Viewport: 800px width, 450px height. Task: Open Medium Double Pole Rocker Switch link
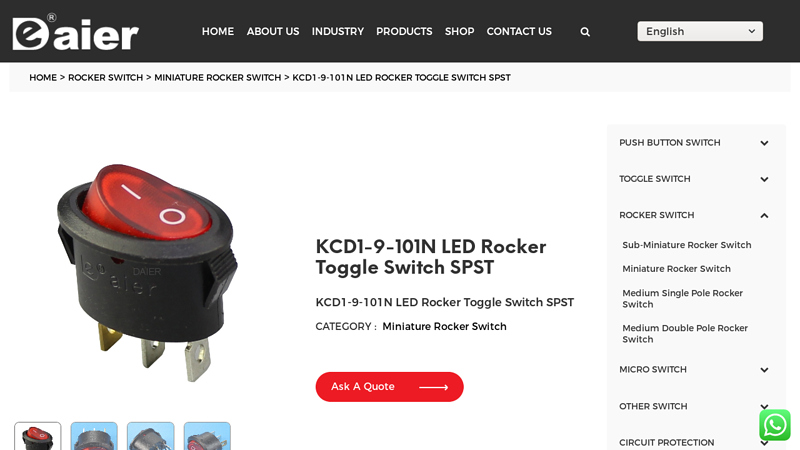[x=685, y=334]
